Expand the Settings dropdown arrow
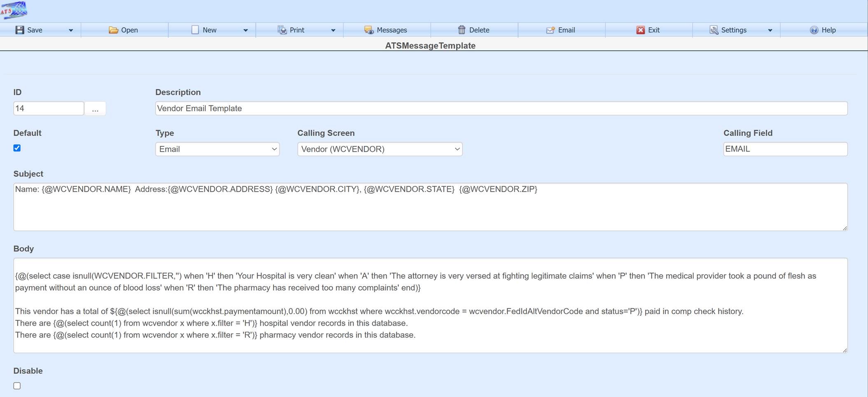Viewport: 868px width, 397px height. [770, 30]
